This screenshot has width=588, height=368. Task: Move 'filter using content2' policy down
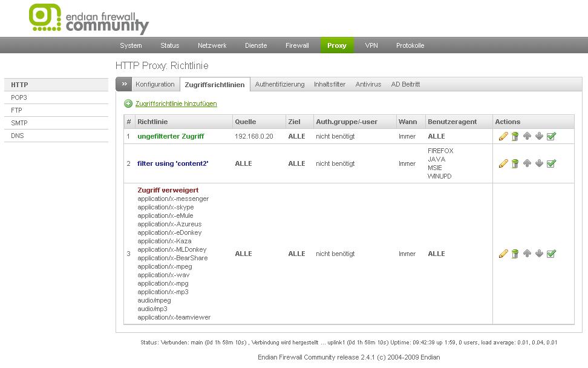[539, 163]
